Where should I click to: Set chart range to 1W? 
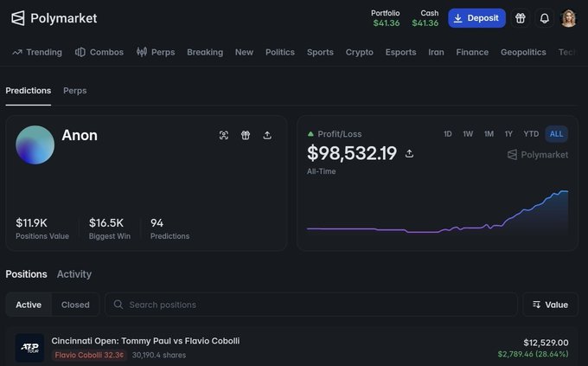(468, 134)
